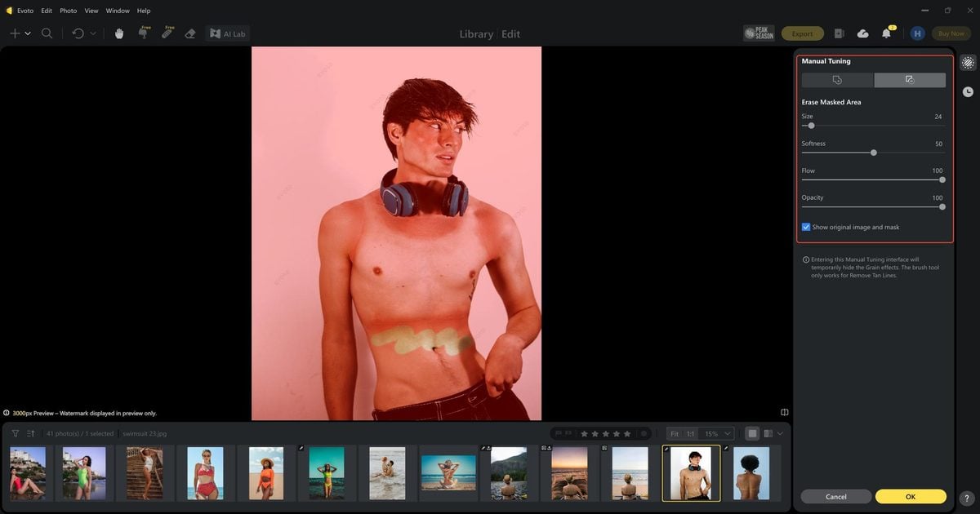Viewport: 980px width, 514px height.
Task: Expand the view mode dropdown chevron
Action: click(x=781, y=433)
